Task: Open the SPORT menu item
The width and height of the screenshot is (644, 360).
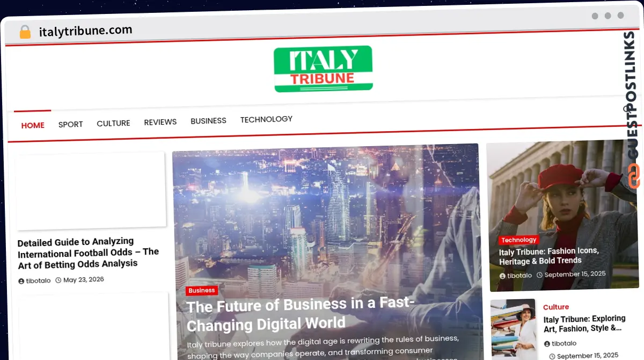Action: [70, 124]
